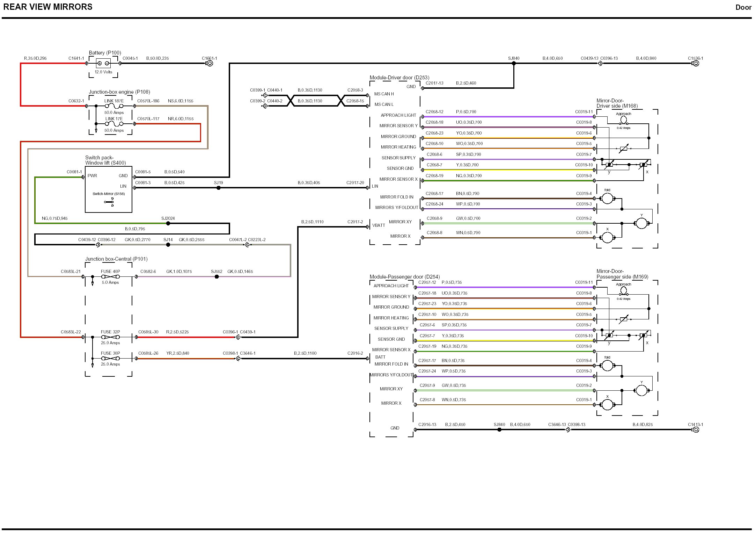
Task: Click the SJ840 splice dot at top
Action: coord(514,64)
